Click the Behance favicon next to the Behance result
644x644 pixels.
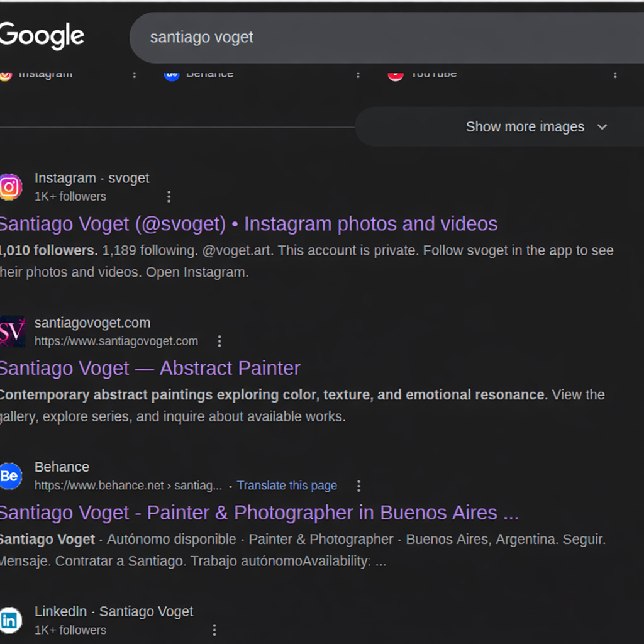click(x=11, y=476)
